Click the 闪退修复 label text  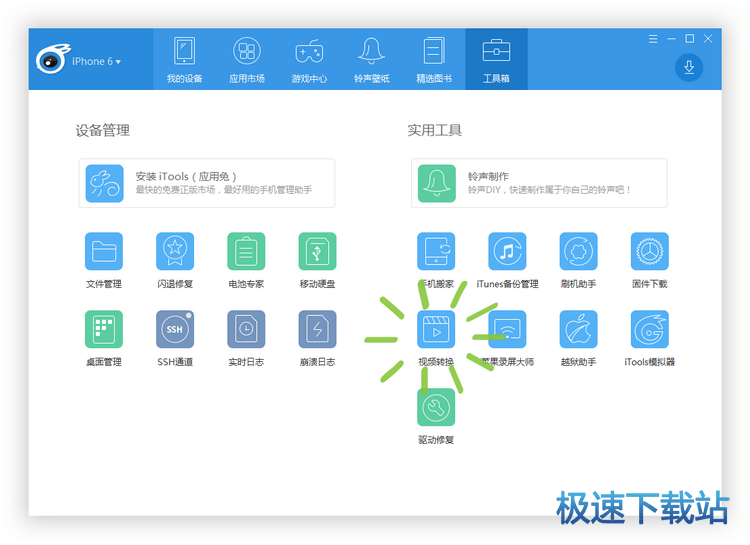pos(175,284)
